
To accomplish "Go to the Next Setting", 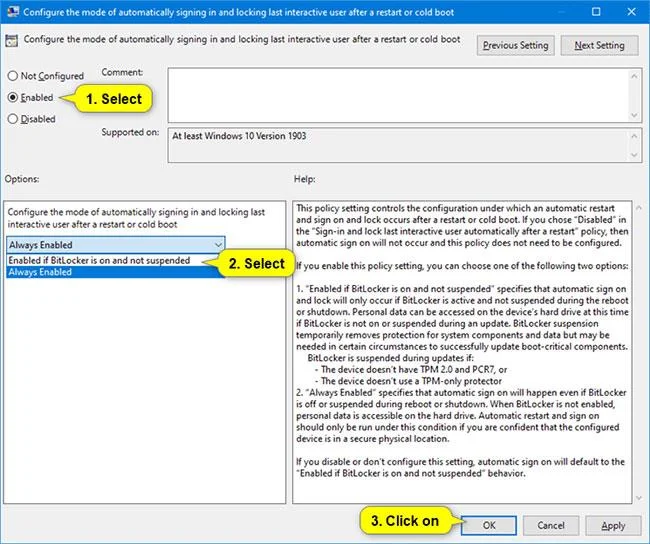I will coord(599,45).
